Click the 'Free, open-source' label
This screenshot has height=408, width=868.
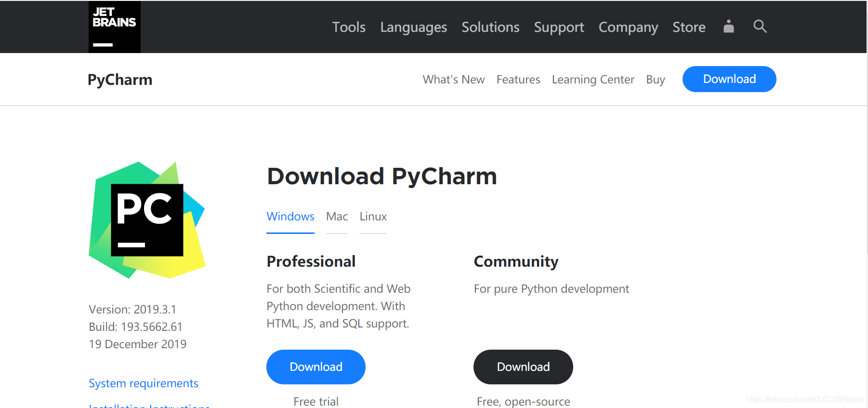(x=524, y=402)
